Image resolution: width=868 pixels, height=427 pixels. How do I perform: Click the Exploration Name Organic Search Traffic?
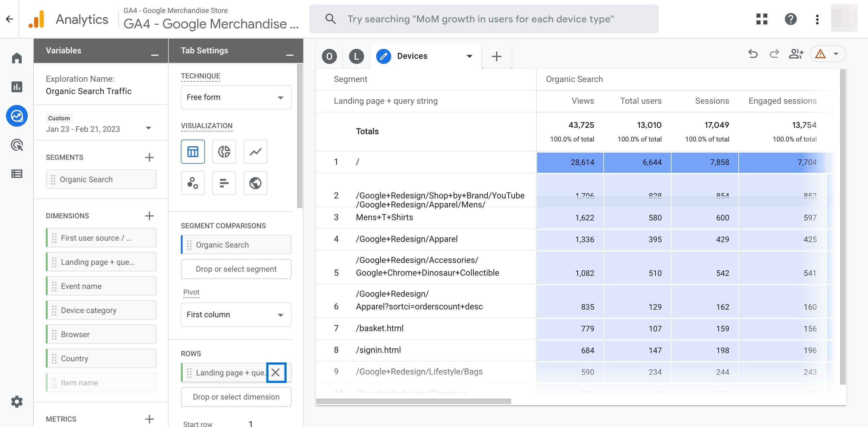89,91
